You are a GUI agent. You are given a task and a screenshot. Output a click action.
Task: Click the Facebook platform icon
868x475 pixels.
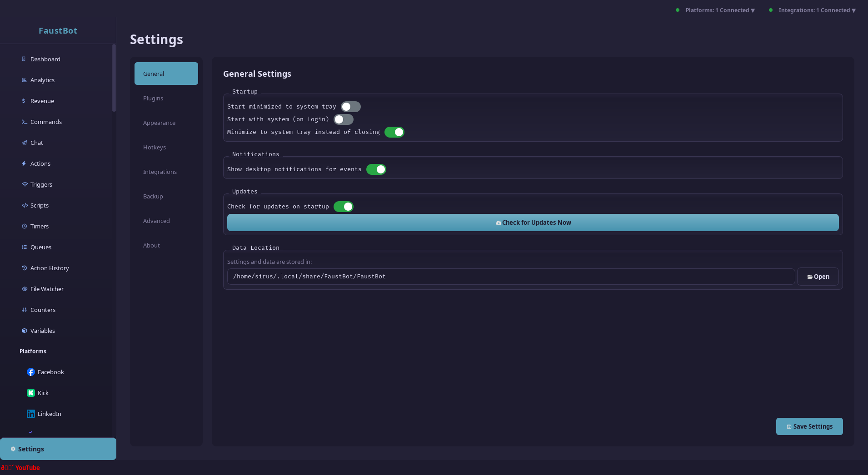tap(31, 372)
